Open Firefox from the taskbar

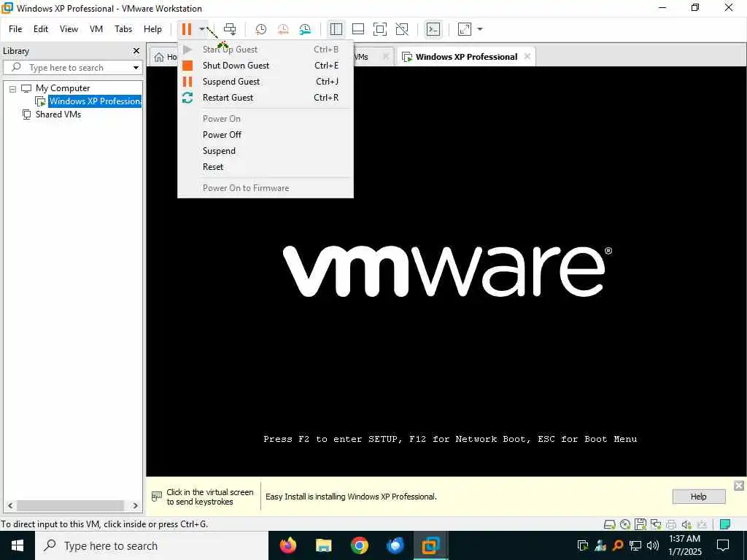coord(287,545)
